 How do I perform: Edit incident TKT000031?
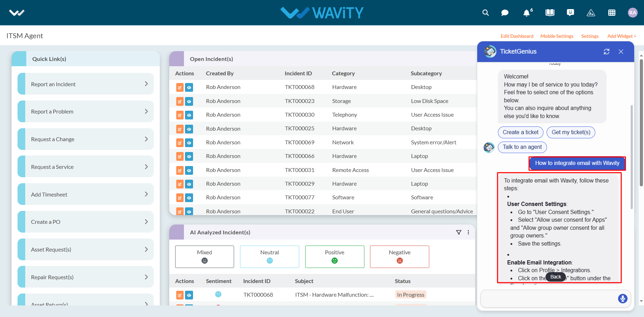[180, 170]
